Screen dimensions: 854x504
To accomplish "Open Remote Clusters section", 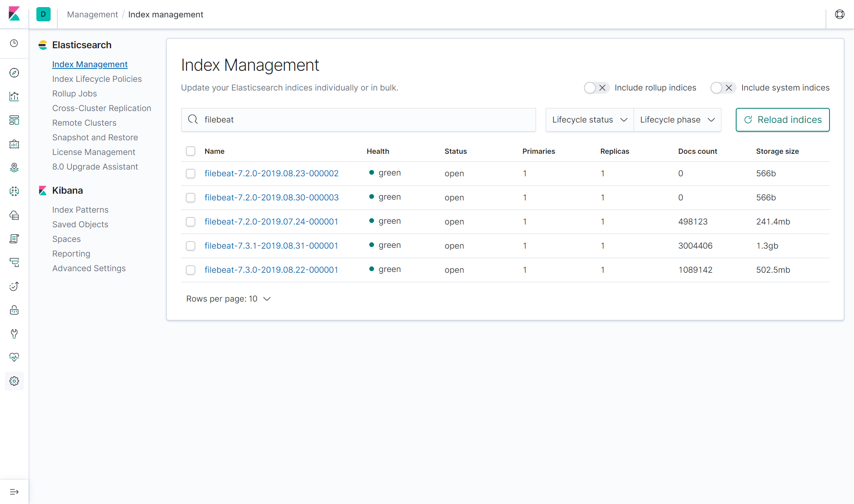I will coord(84,123).
